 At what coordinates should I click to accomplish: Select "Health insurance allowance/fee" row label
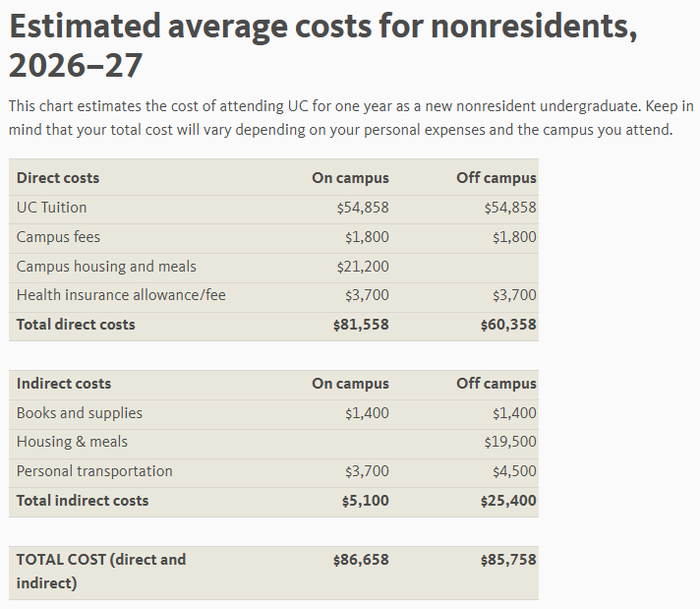[121, 295]
